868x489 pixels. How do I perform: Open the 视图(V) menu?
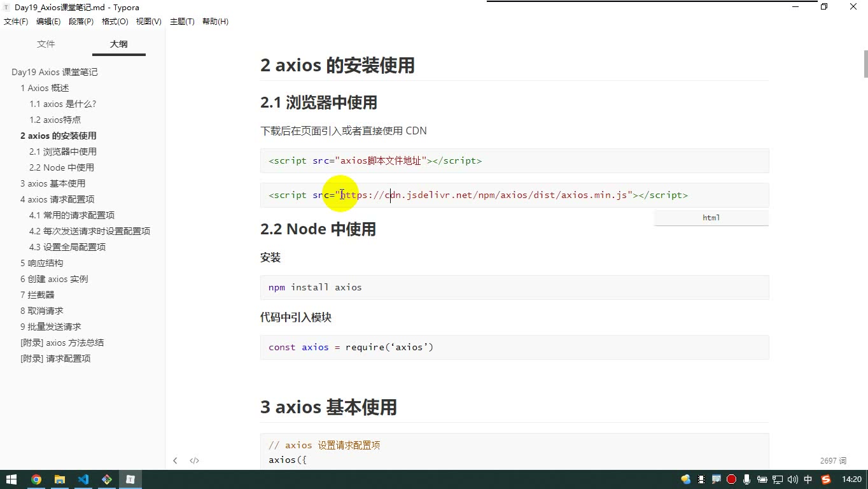(x=148, y=22)
